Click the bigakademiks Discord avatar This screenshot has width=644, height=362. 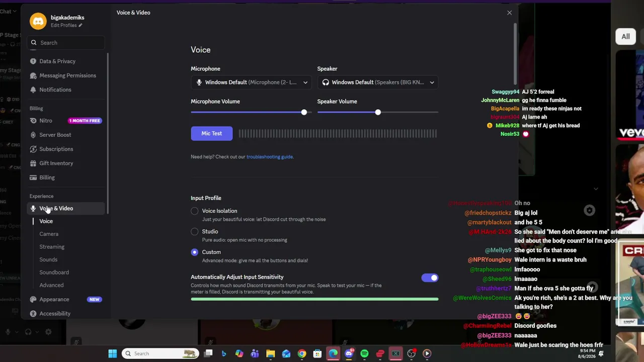pyautogui.click(x=38, y=21)
